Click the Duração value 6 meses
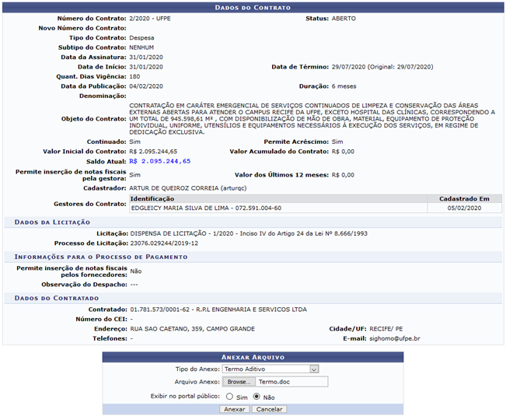506x420 pixels. pos(344,86)
